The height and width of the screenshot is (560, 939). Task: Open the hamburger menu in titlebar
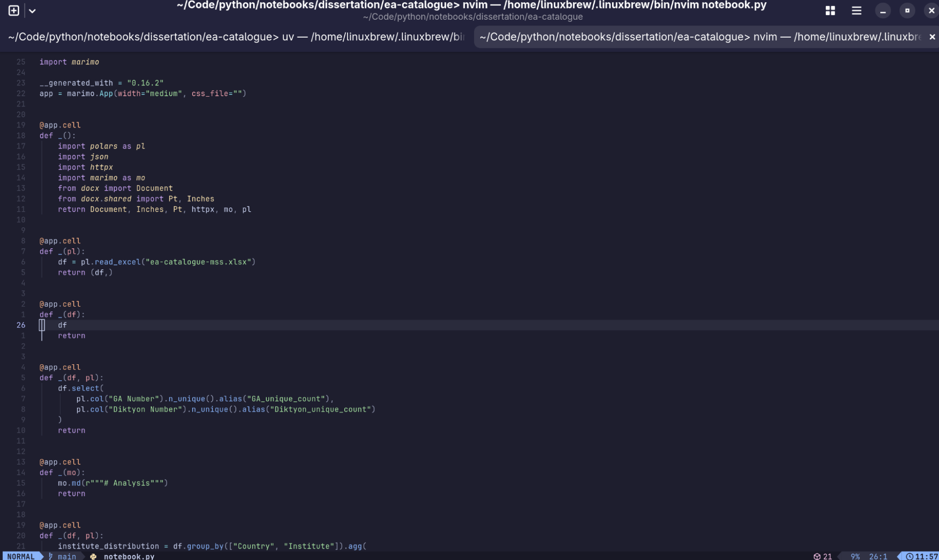856,11
